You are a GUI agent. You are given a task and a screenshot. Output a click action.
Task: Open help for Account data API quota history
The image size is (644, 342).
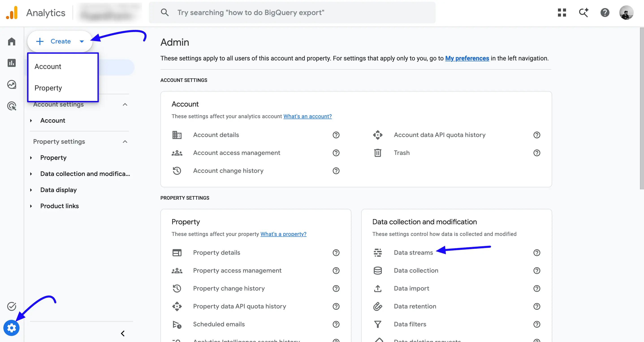[x=537, y=135]
